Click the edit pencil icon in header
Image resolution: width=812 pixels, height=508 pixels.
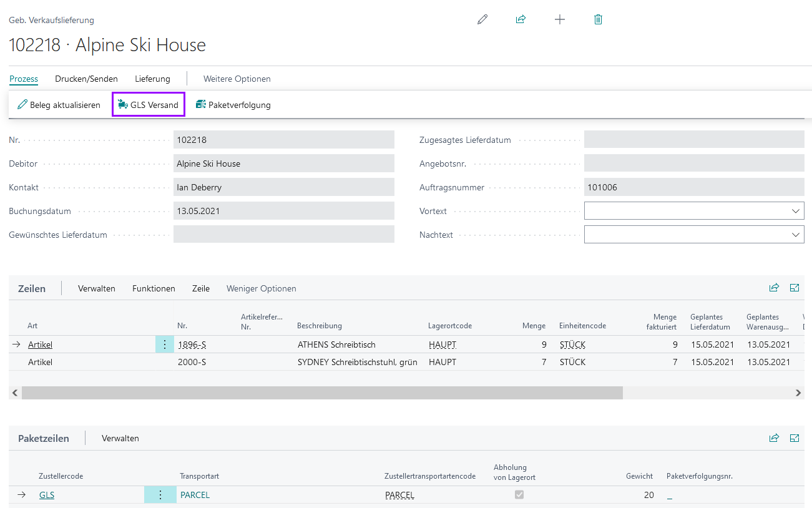[482, 19]
